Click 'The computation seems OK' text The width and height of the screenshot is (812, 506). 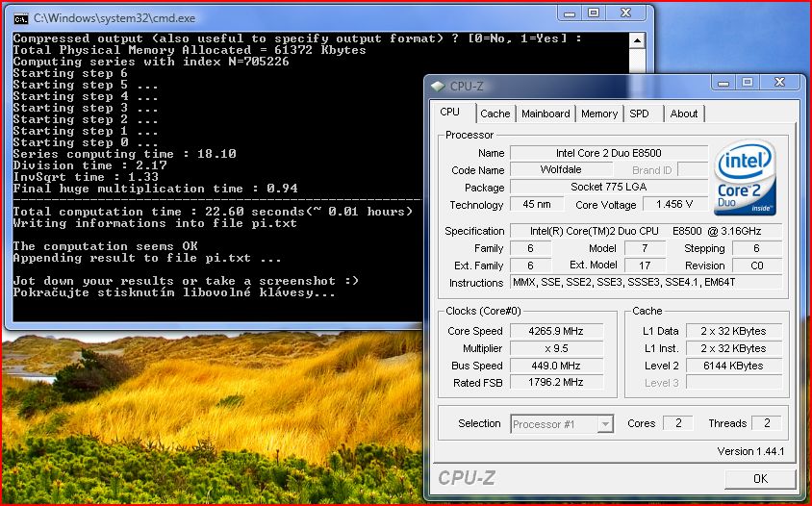click(x=105, y=246)
